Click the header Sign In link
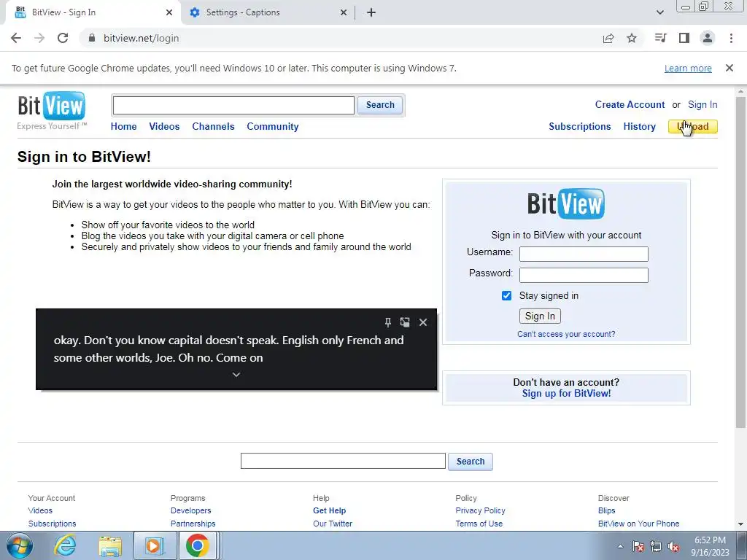 pos(703,105)
